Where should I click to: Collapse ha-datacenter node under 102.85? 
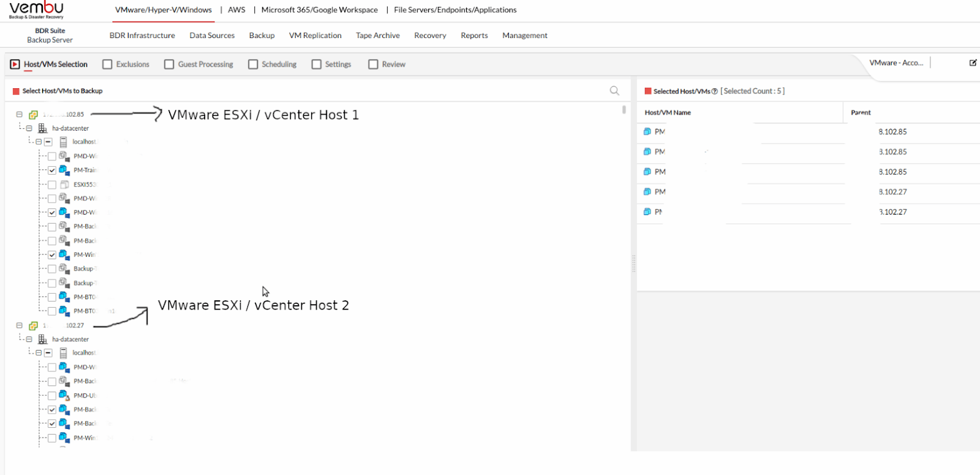29,128
